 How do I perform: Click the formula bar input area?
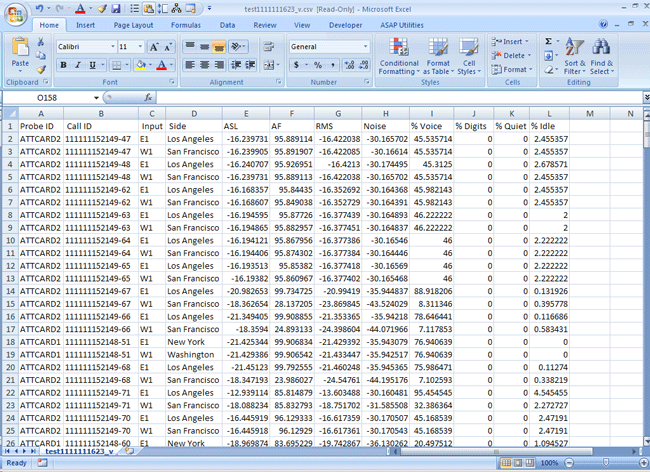(399, 98)
